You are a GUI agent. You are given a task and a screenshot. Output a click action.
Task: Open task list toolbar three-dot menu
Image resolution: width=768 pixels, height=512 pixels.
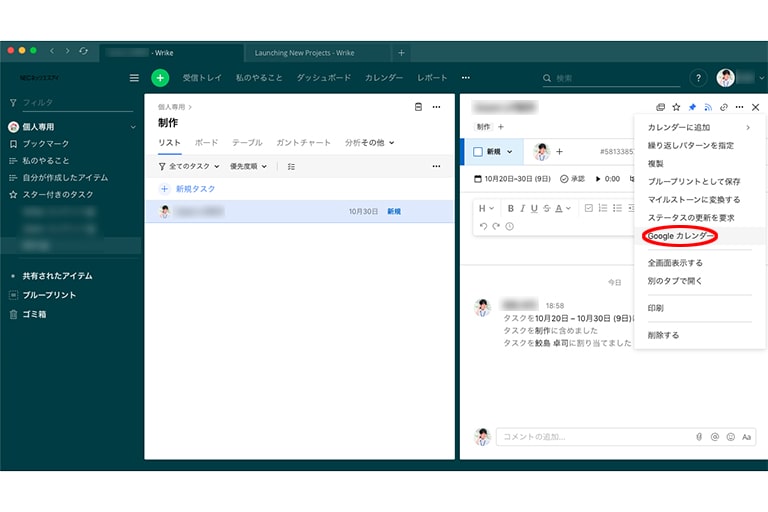436,167
